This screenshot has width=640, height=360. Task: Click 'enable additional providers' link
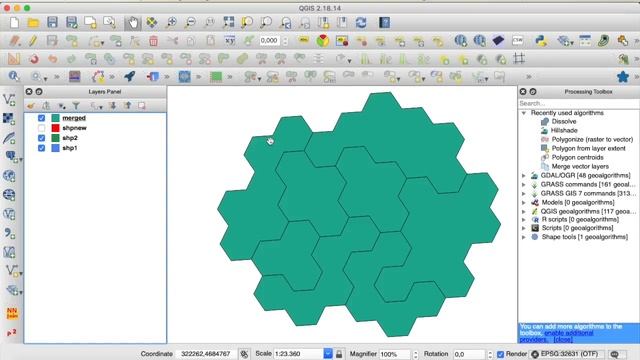[x=568, y=333]
